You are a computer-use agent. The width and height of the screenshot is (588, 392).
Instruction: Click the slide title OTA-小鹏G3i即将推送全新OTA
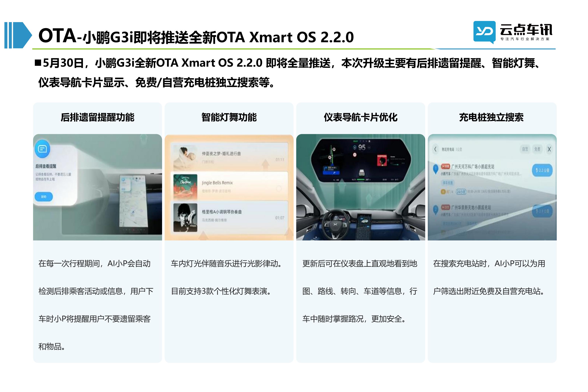[x=196, y=36]
